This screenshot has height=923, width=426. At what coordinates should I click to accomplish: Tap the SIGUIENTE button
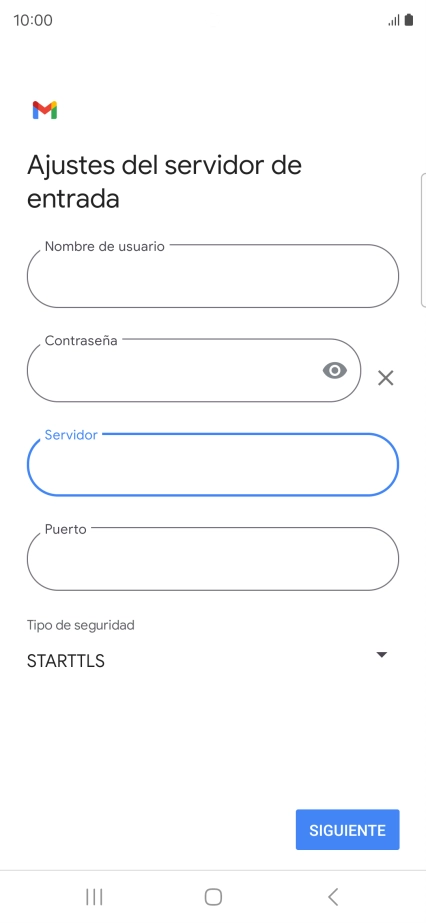[348, 830]
